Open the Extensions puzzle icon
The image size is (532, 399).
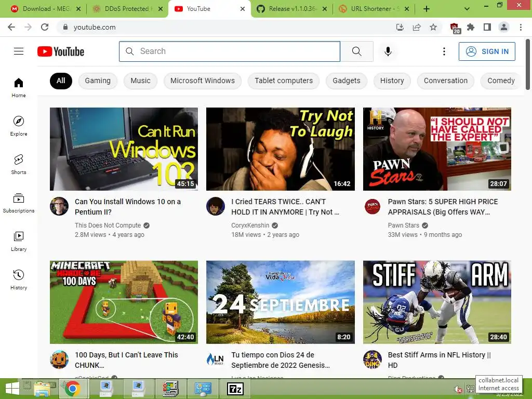pos(471,27)
